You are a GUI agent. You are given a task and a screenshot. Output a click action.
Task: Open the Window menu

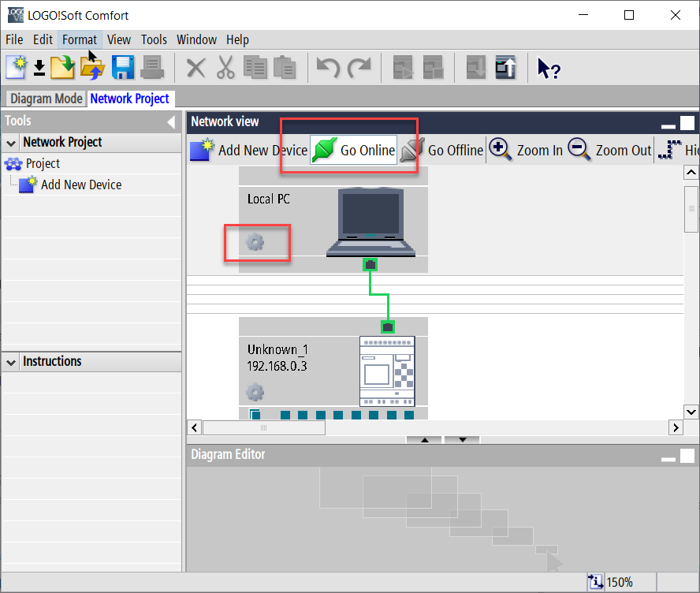pyautogui.click(x=196, y=39)
